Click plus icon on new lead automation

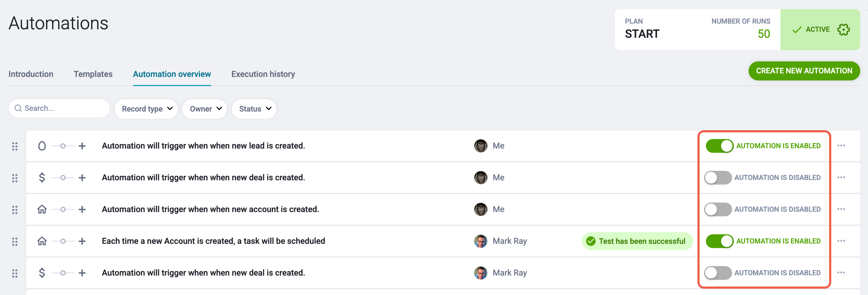[82, 146]
